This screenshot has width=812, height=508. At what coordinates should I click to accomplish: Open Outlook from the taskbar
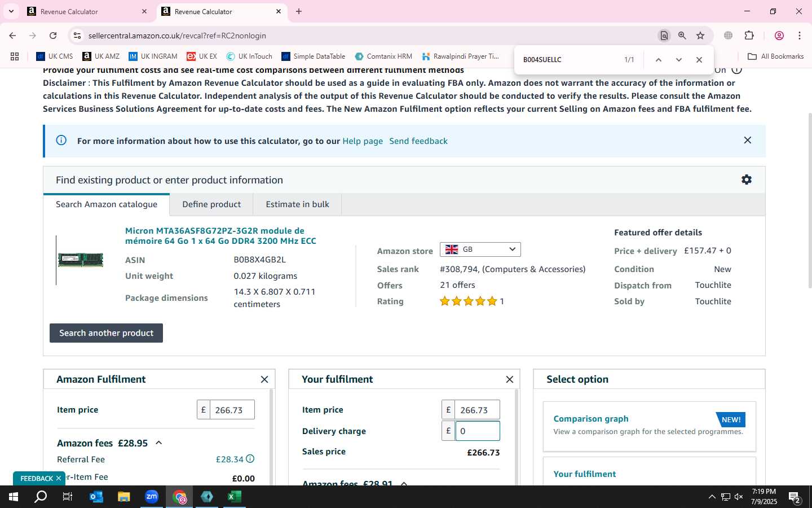(x=96, y=497)
